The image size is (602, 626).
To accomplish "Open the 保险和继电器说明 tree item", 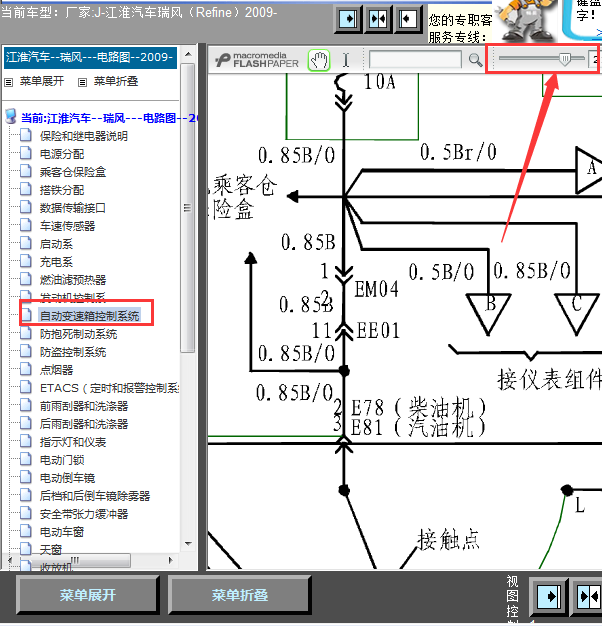I will click(x=84, y=136).
